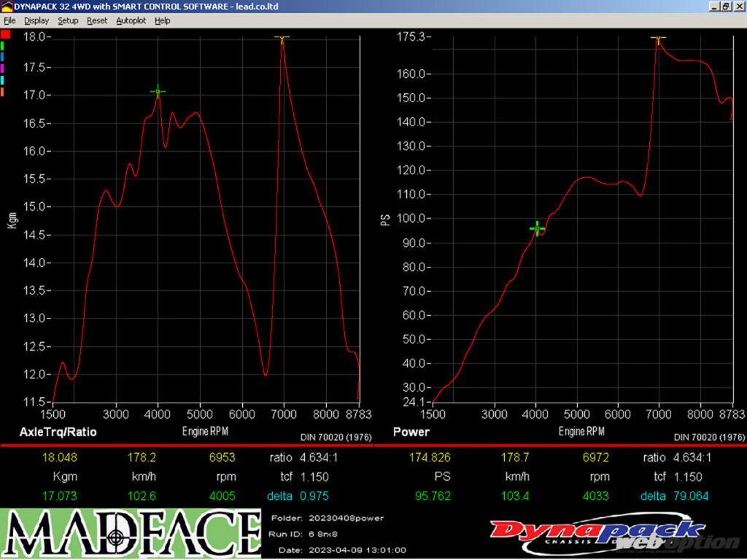
Task: Click the Power graph title label
Action: pyautogui.click(x=411, y=432)
